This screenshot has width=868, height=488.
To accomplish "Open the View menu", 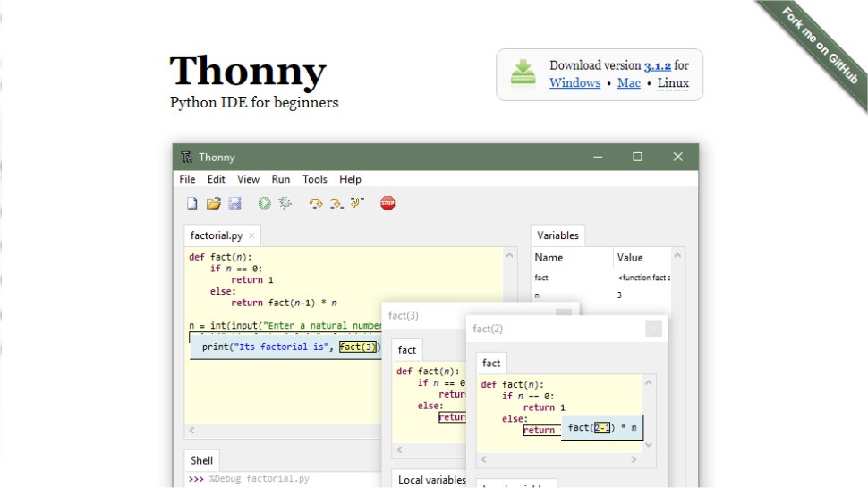I will tap(248, 179).
